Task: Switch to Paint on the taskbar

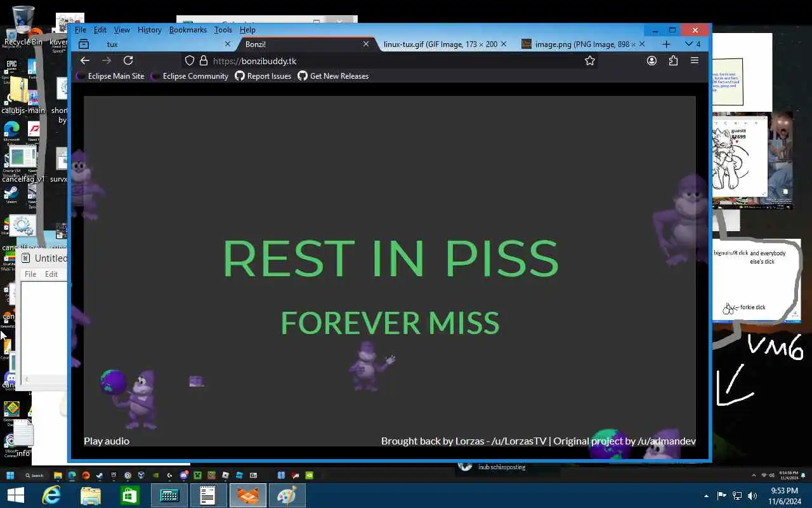Action: (287, 495)
